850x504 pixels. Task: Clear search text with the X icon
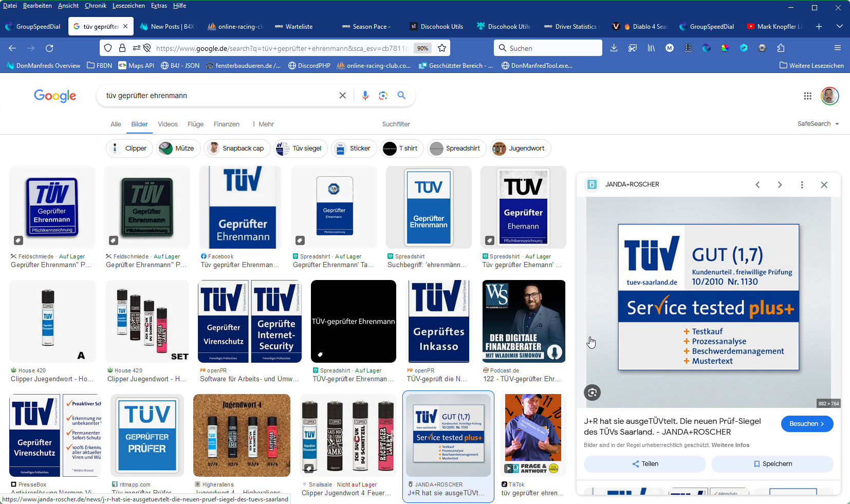point(342,96)
